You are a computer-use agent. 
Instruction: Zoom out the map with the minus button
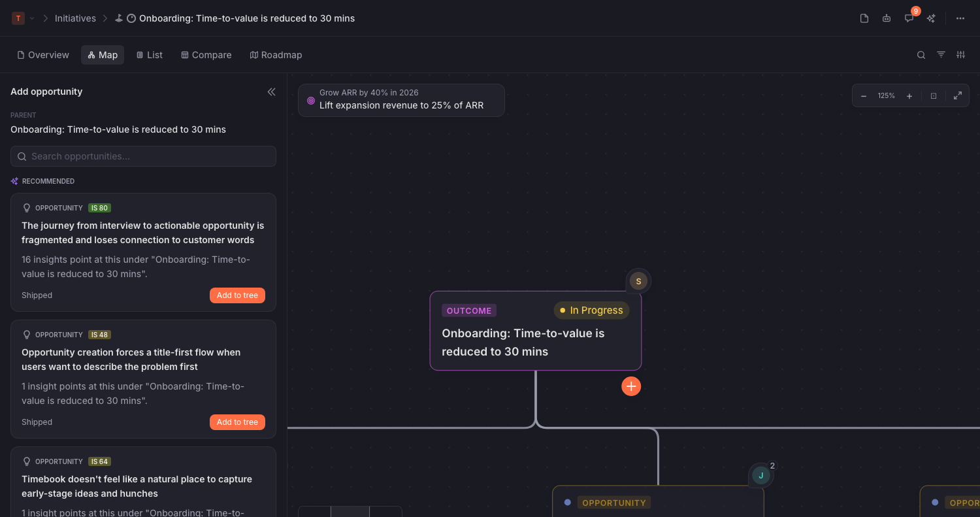(x=864, y=96)
